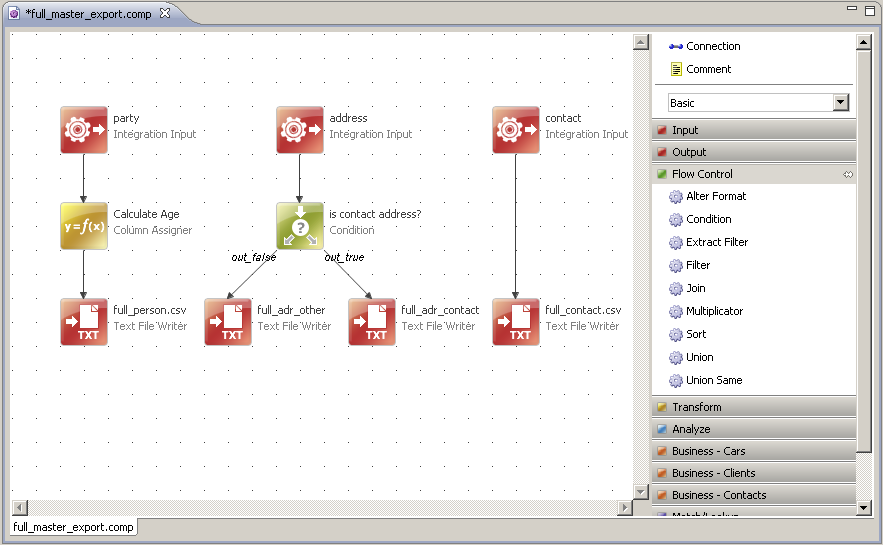The width and height of the screenshot is (883, 545).
Task: Click the canvas horizontal scrollbar right arrow
Action: tap(625, 508)
